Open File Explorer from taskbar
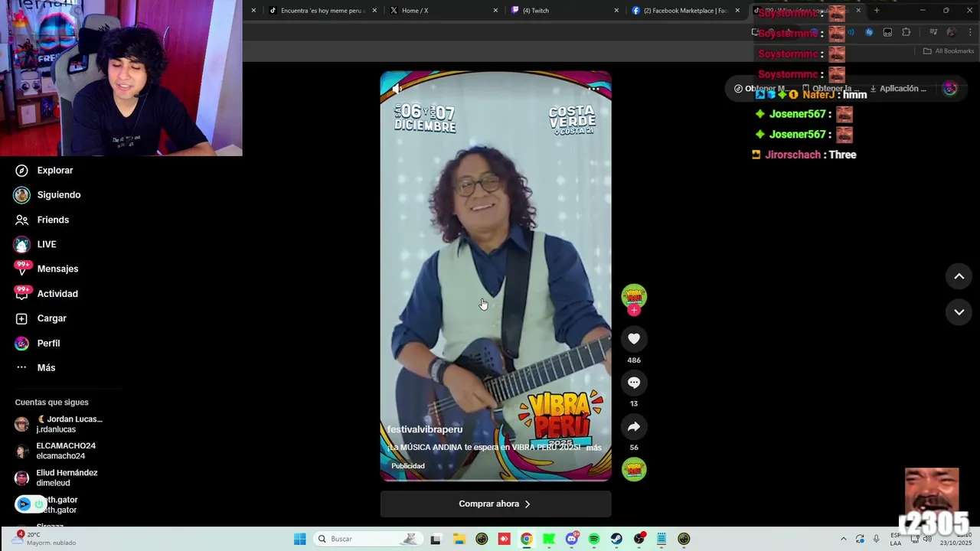 pyautogui.click(x=459, y=539)
